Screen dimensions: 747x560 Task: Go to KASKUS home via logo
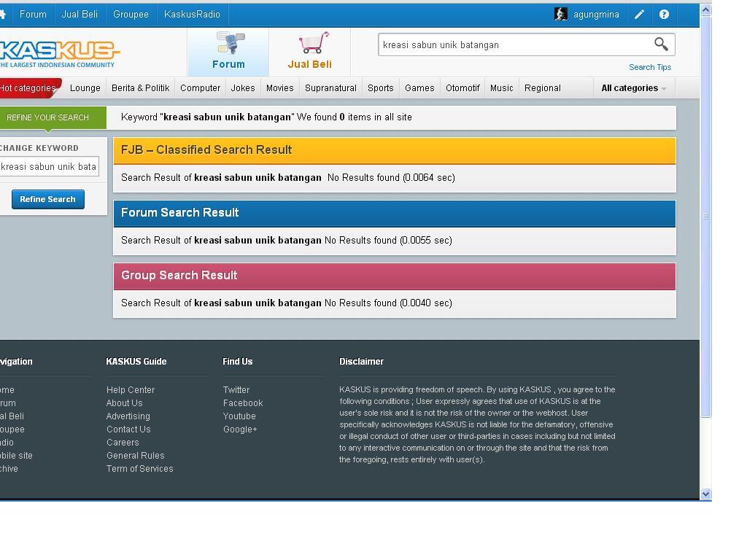59,53
